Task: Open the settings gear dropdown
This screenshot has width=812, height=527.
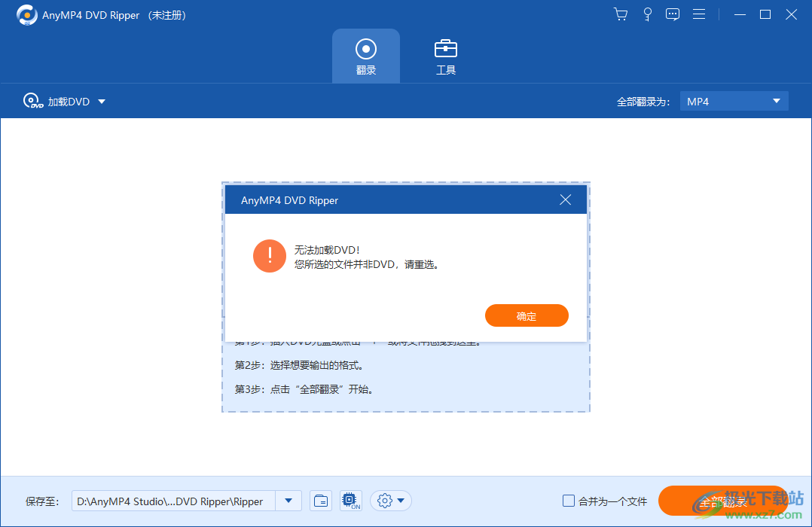Action: [391, 501]
